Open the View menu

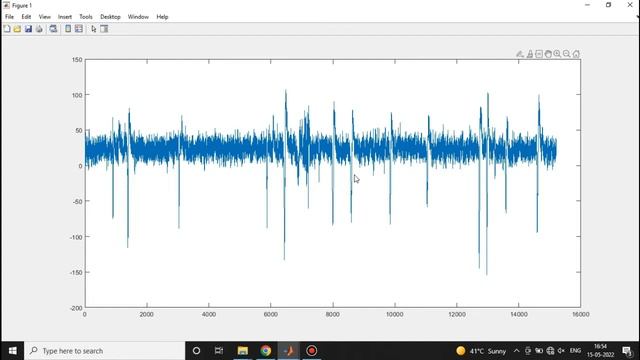pyautogui.click(x=44, y=17)
